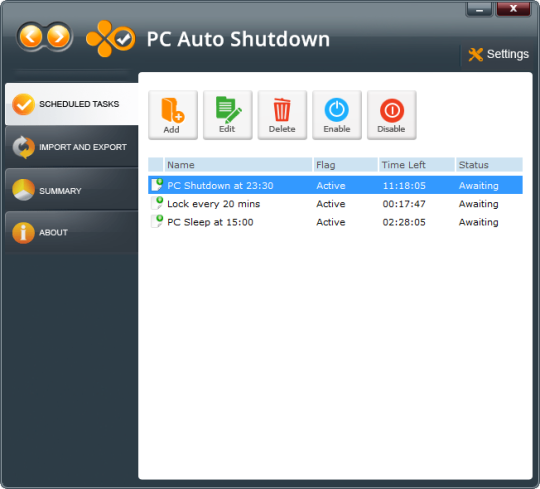Screen dimensions: 540x489
Task: Click the About info icon
Action: (x=23, y=232)
